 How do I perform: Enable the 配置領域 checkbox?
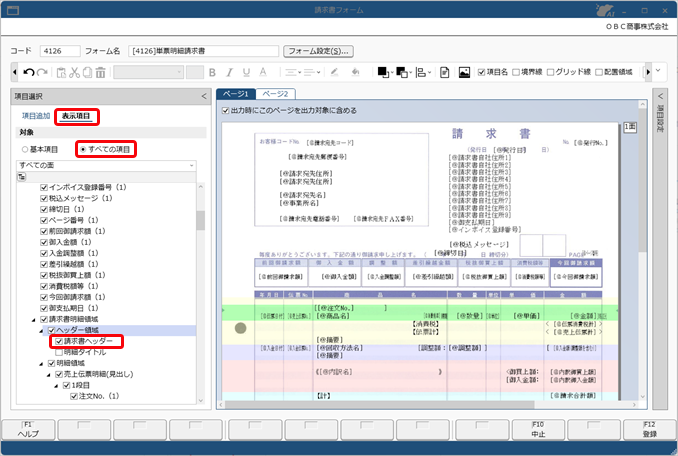click(x=599, y=72)
